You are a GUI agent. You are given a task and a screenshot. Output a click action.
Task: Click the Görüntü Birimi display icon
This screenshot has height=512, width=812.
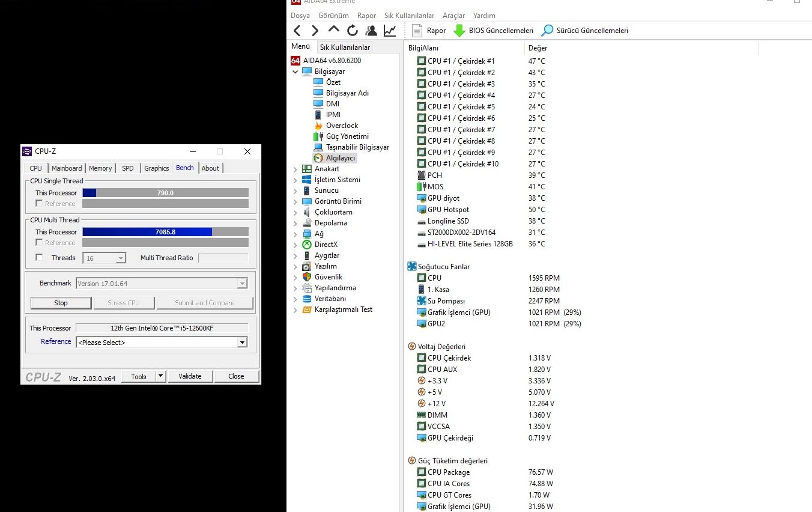coord(307,201)
